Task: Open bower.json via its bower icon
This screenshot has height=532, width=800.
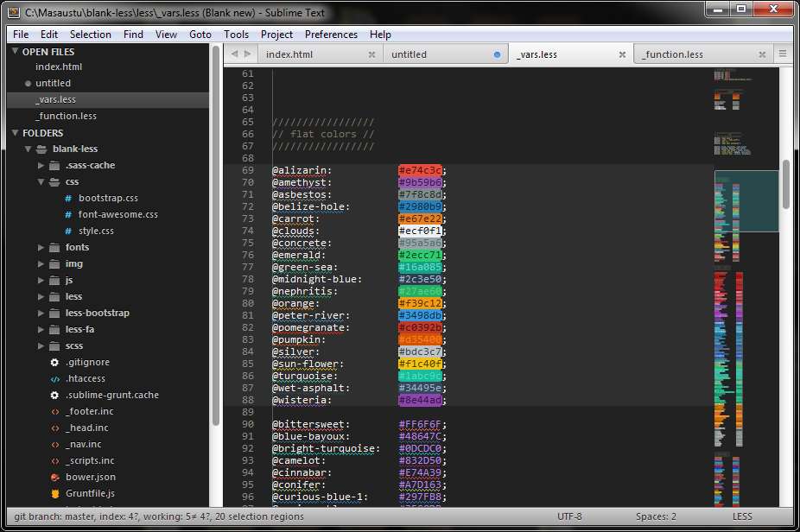Action: pos(54,477)
